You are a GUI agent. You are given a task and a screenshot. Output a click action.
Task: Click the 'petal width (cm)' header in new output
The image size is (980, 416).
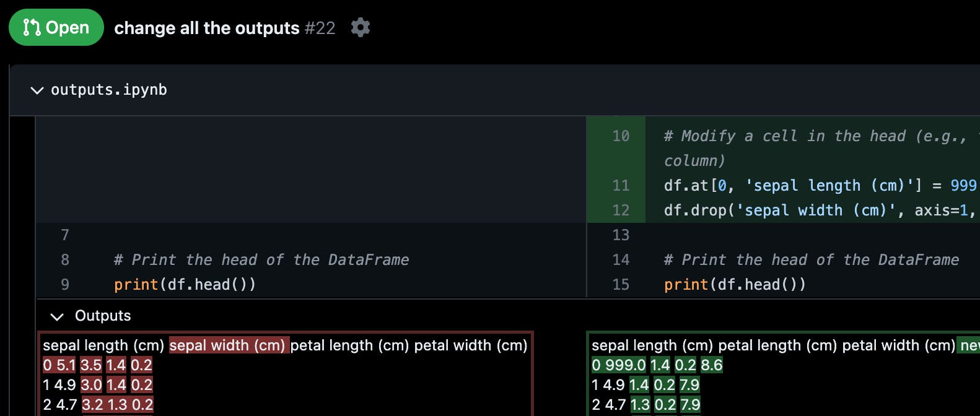click(899, 345)
